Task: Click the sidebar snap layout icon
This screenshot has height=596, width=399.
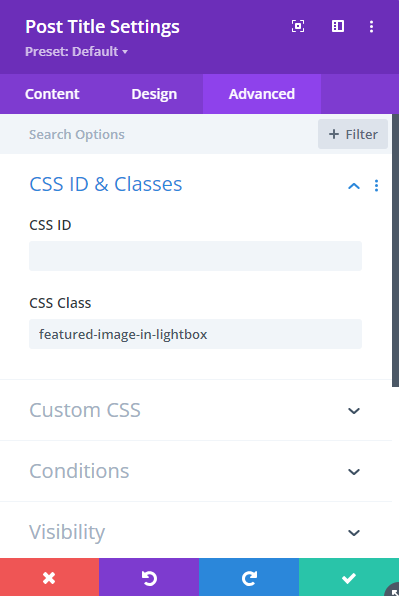Action: (338, 26)
